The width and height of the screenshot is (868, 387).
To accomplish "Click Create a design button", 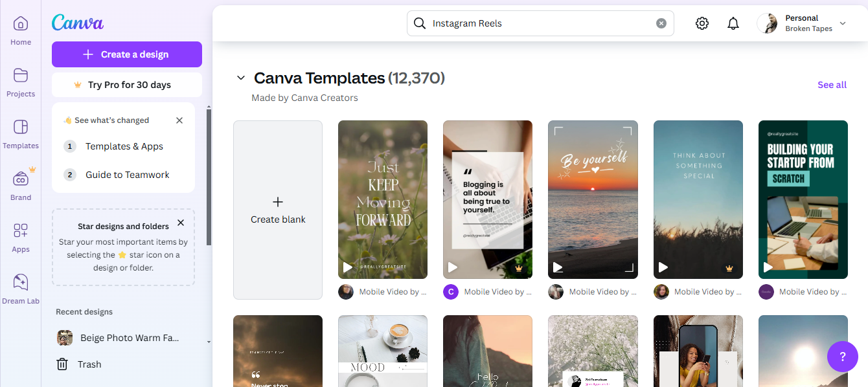I will pyautogui.click(x=127, y=54).
